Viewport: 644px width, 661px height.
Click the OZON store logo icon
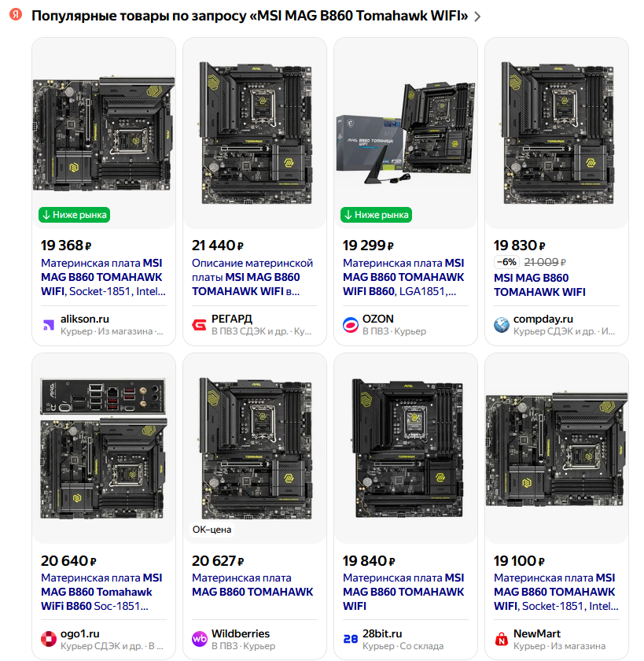click(x=351, y=325)
